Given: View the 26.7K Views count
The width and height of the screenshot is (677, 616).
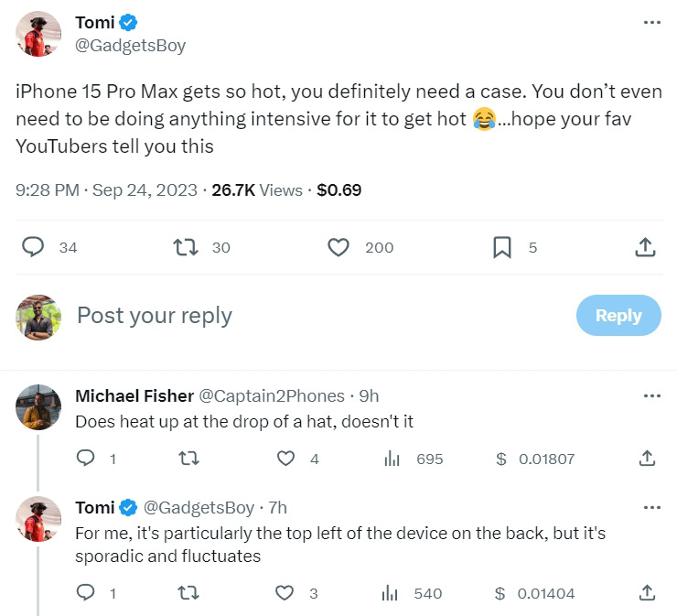Looking at the screenshot, I should 257,190.
